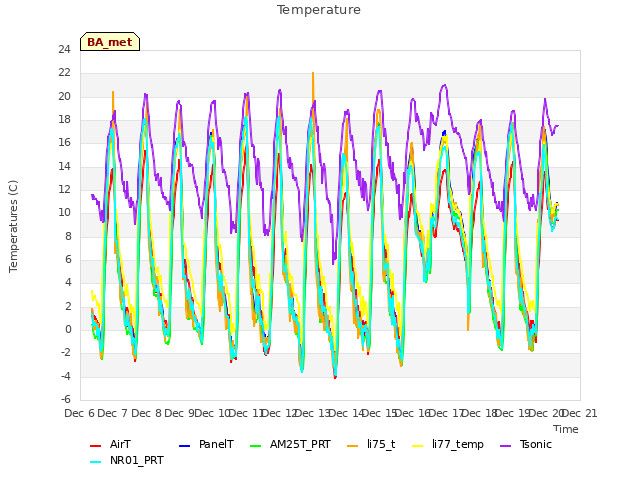Toggle the AM25T_PRT legend entry
Screen dimensions: 640x480
pyautogui.click(x=290, y=444)
